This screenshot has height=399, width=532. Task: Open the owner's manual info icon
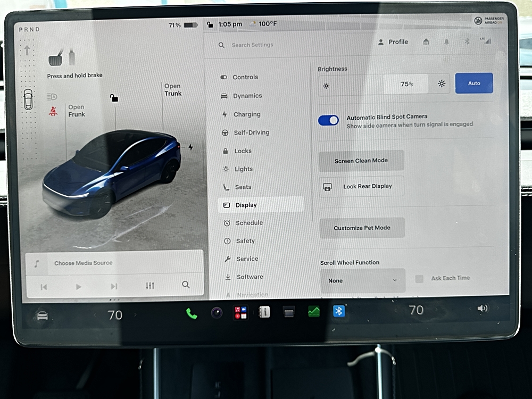tap(264, 312)
